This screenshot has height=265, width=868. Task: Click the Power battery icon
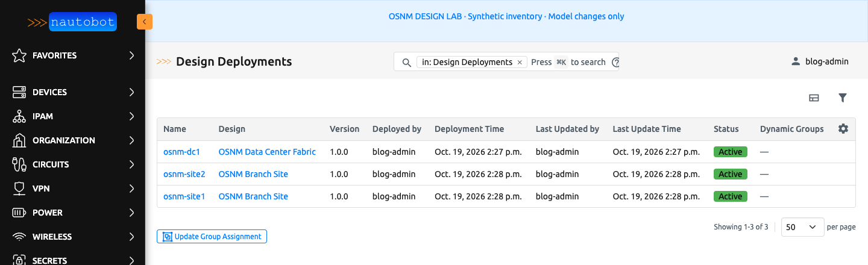tap(19, 213)
